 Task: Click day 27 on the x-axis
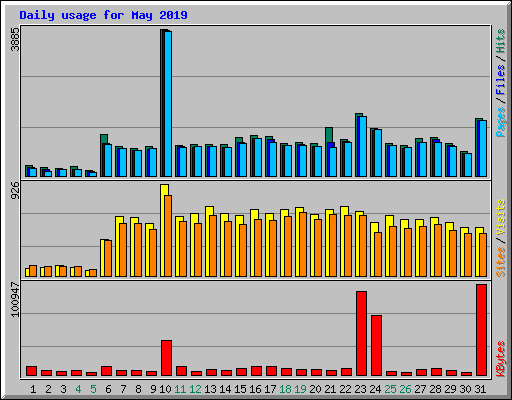(x=420, y=389)
